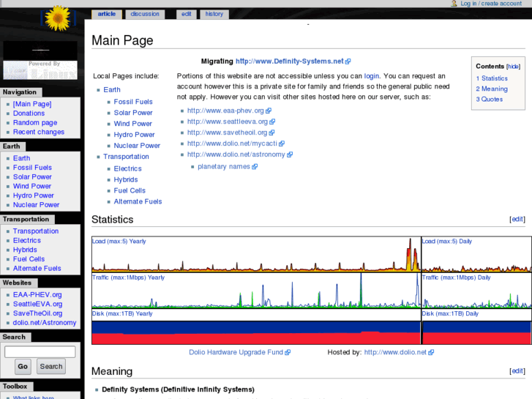Click the Go button

click(x=23, y=367)
